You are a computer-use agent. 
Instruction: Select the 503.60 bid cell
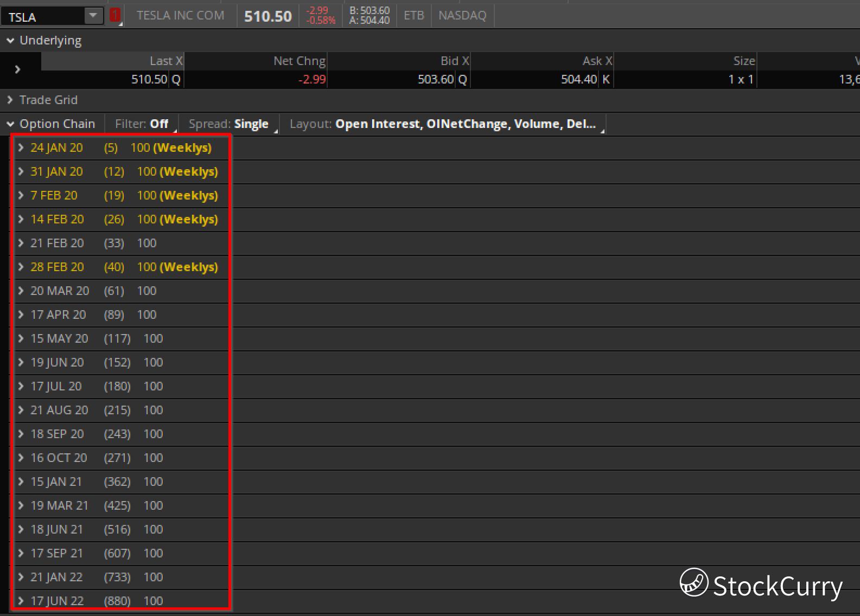pyautogui.click(x=399, y=79)
